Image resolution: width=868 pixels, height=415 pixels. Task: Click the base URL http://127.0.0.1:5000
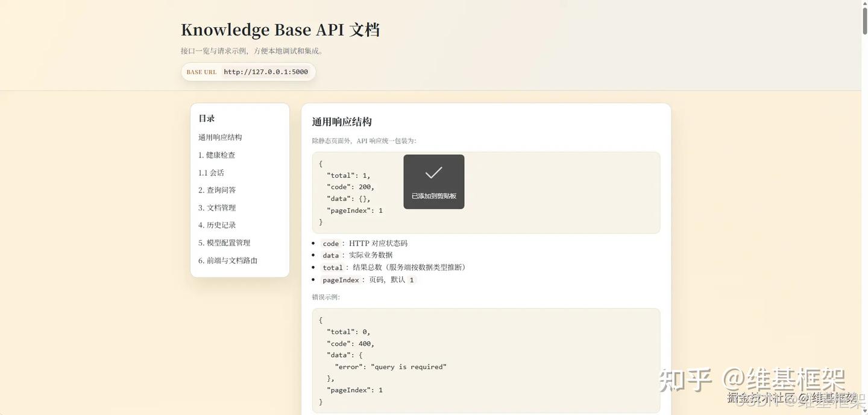[x=266, y=72]
